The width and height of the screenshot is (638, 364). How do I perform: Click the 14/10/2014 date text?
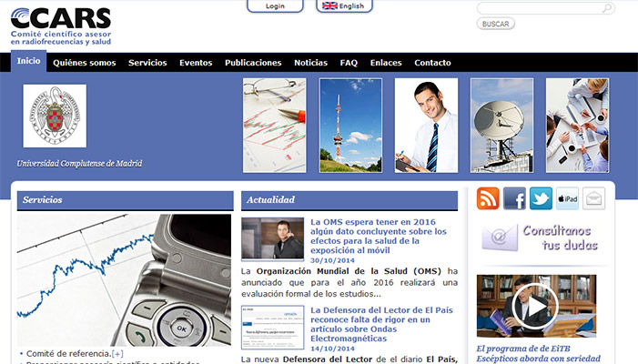(332, 349)
